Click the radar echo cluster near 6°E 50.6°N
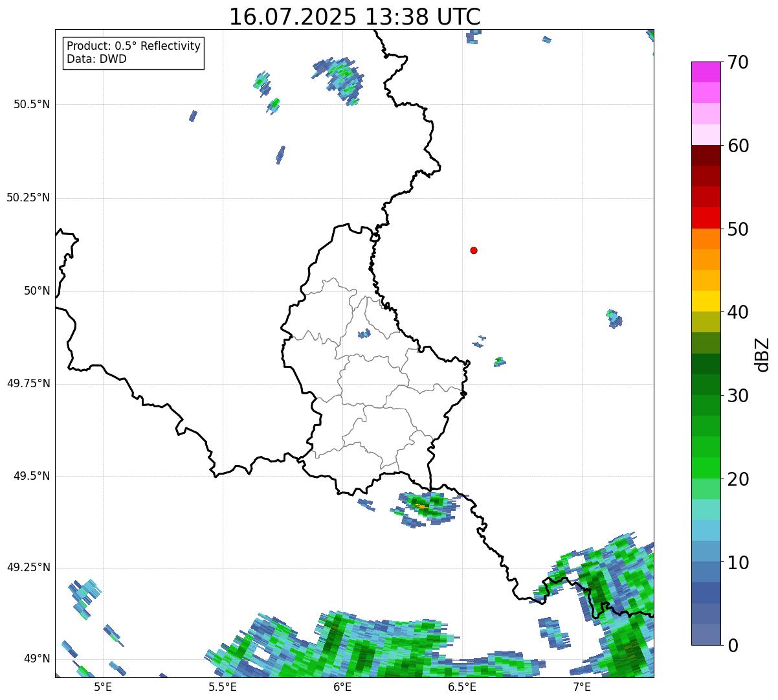 pyautogui.click(x=339, y=80)
